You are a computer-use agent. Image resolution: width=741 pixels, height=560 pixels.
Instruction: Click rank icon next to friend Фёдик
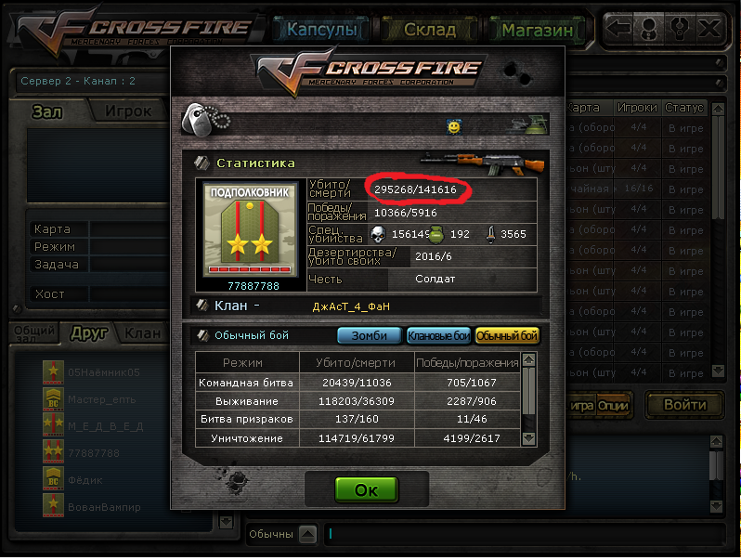(53, 478)
